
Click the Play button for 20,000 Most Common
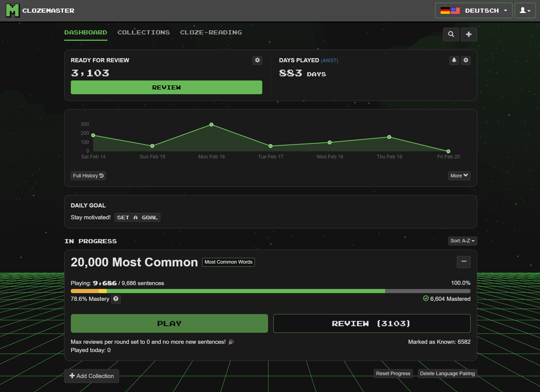tap(169, 323)
